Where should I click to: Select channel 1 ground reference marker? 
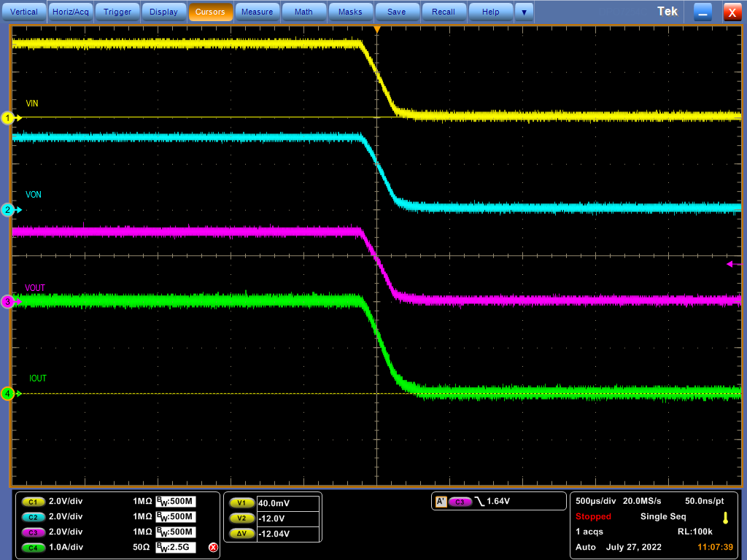[9, 117]
